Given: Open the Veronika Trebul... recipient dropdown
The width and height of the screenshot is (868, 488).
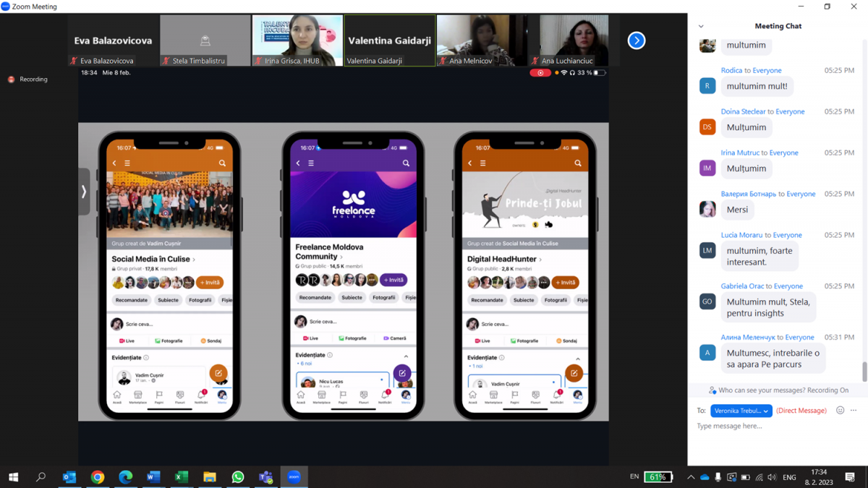Looking at the screenshot, I should 741,411.
